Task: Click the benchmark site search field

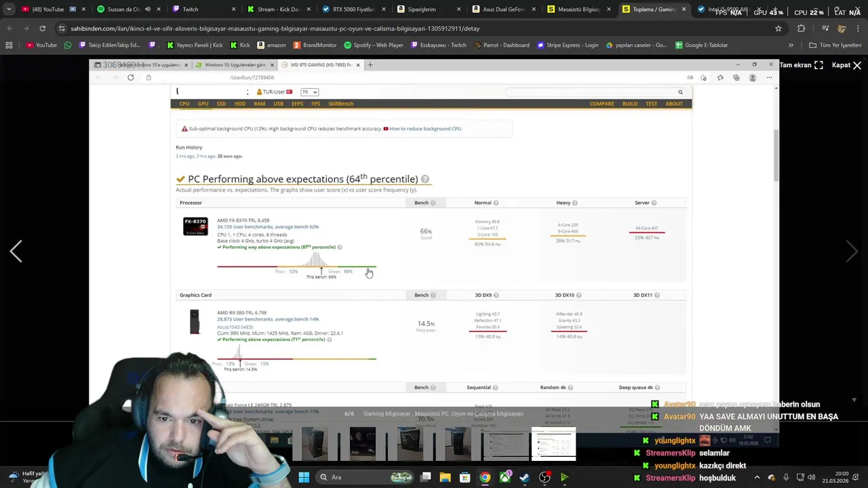Action: click(x=590, y=92)
